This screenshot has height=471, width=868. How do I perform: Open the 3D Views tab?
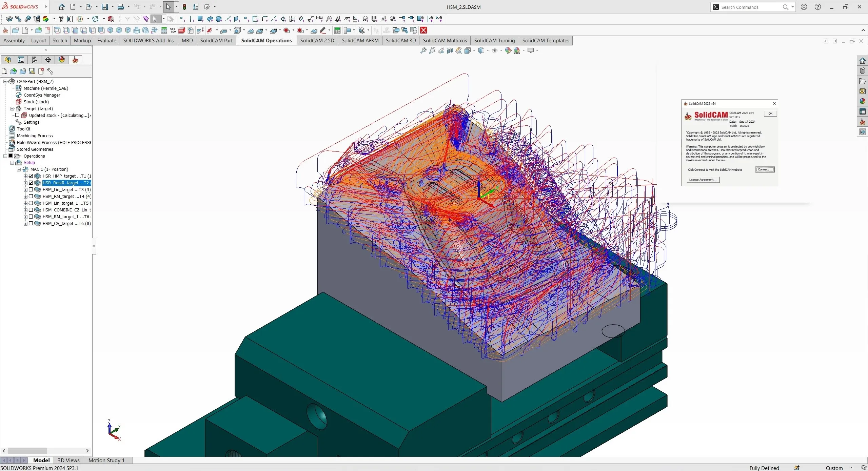click(68, 460)
